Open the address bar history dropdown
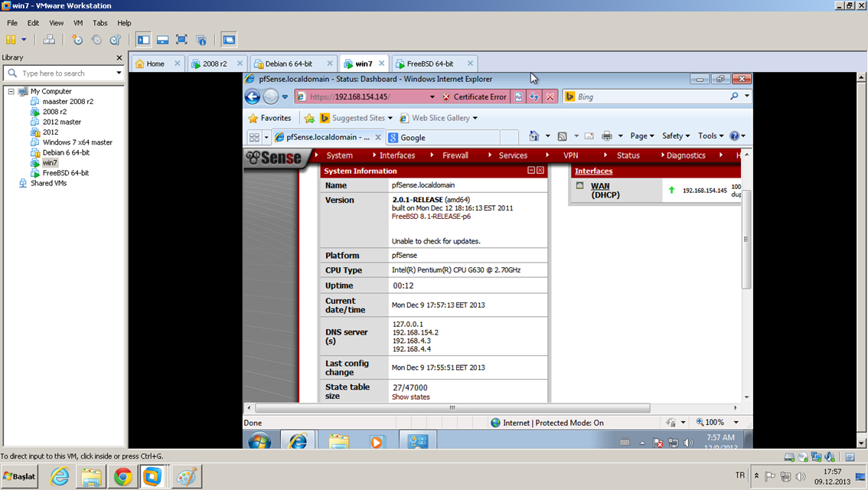The width and height of the screenshot is (868, 490). coord(432,97)
